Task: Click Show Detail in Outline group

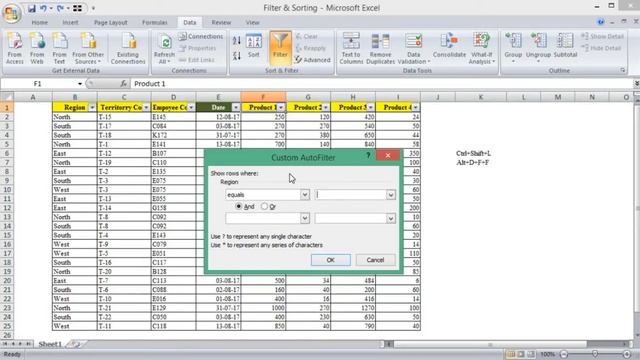Action: [x=602, y=36]
